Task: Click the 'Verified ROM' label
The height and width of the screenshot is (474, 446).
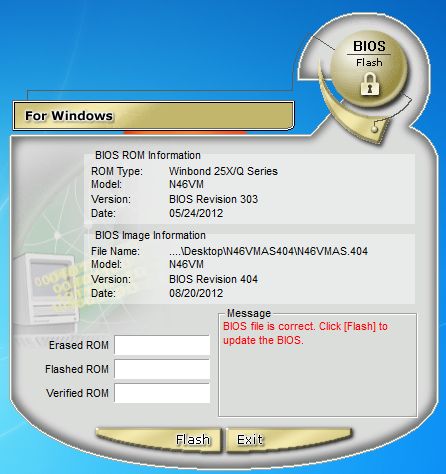Action: click(x=77, y=393)
